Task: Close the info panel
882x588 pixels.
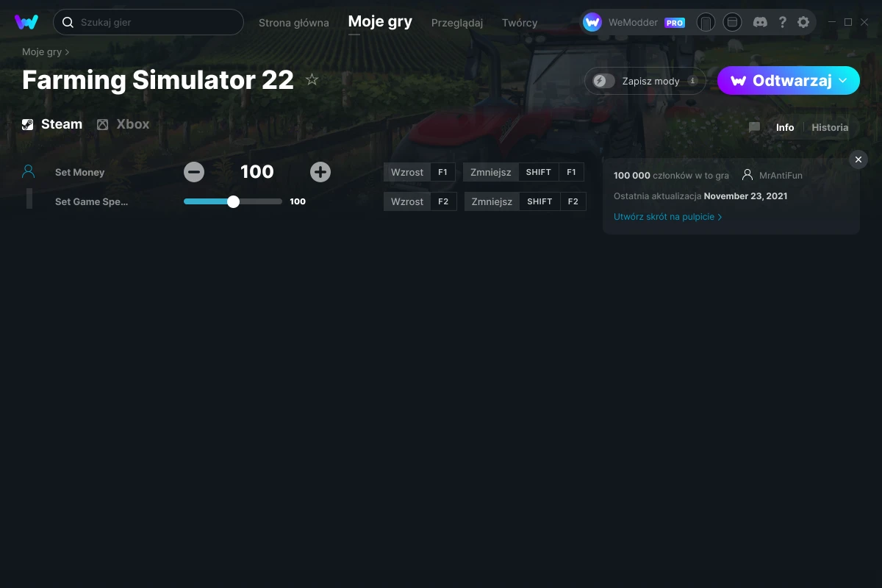Action: click(x=858, y=159)
